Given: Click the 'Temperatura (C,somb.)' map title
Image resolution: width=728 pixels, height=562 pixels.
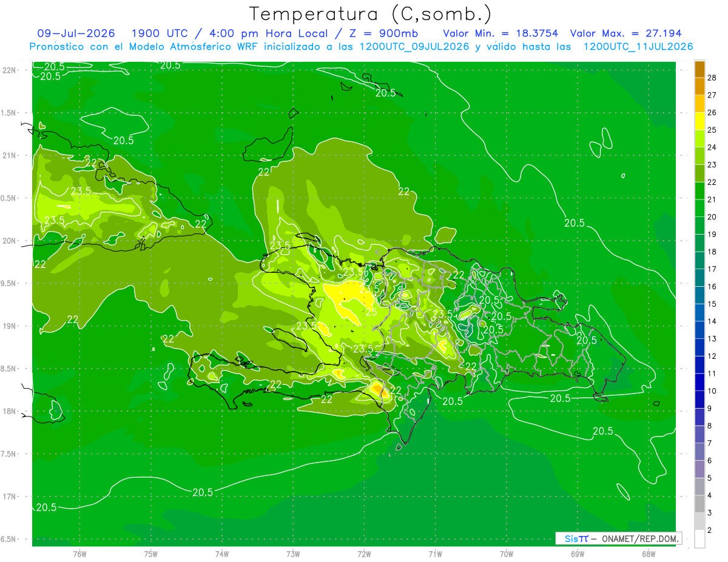Looking at the screenshot, I should coord(371,14).
